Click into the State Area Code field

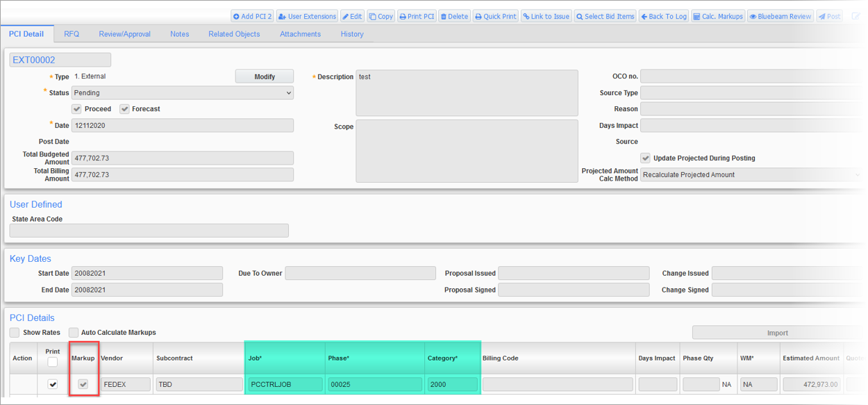pos(149,231)
